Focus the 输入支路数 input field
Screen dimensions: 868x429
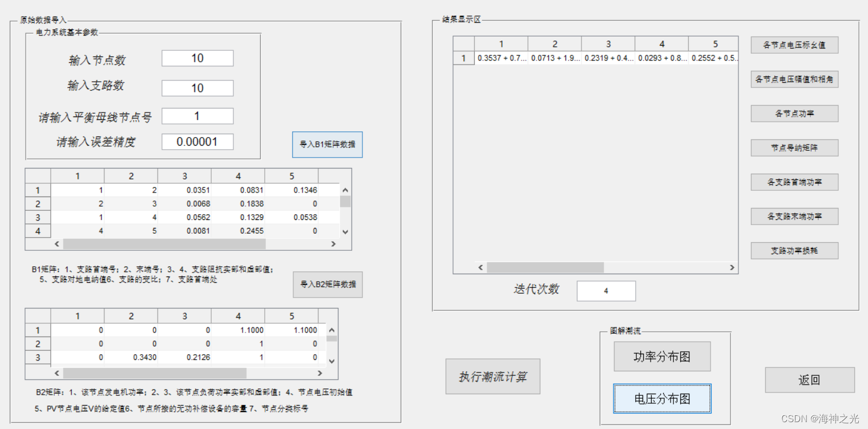pyautogui.click(x=197, y=88)
